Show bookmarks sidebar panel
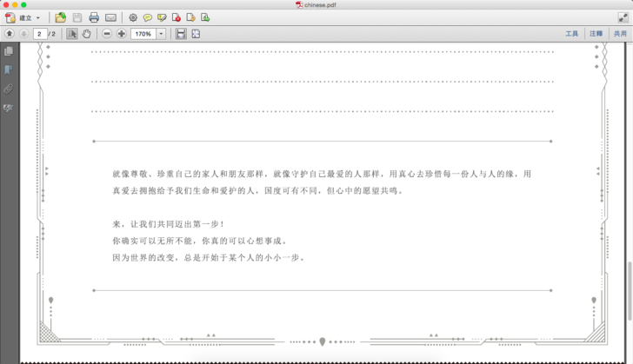633x364 pixels. (x=8, y=69)
